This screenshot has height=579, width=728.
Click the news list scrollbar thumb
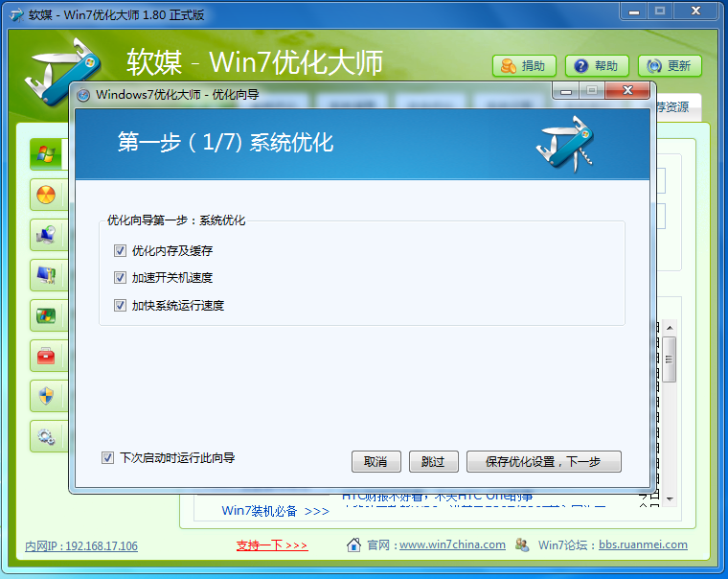669,359
